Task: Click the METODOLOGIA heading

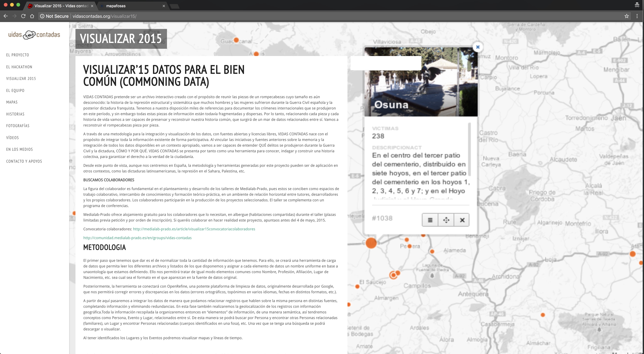Action: [105, 247]
